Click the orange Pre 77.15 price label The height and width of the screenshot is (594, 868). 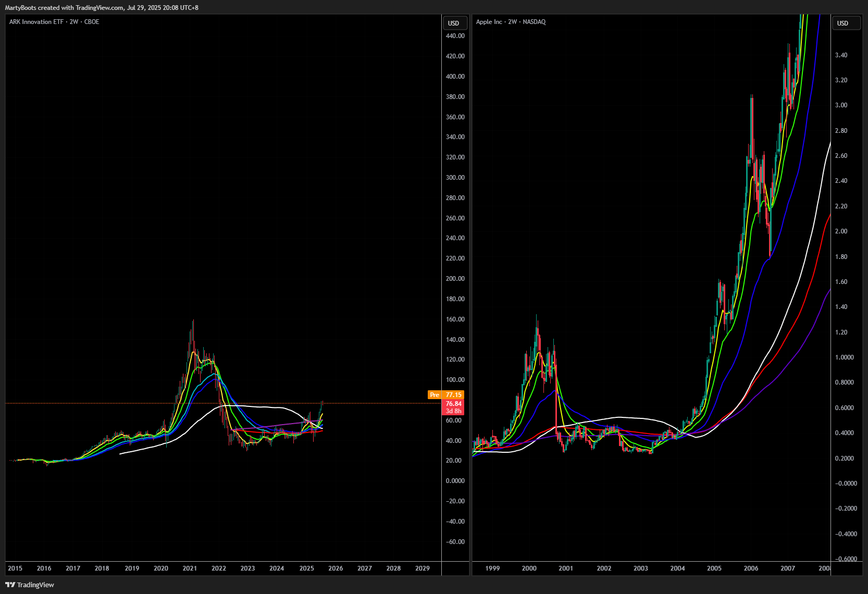click(446, 395)
